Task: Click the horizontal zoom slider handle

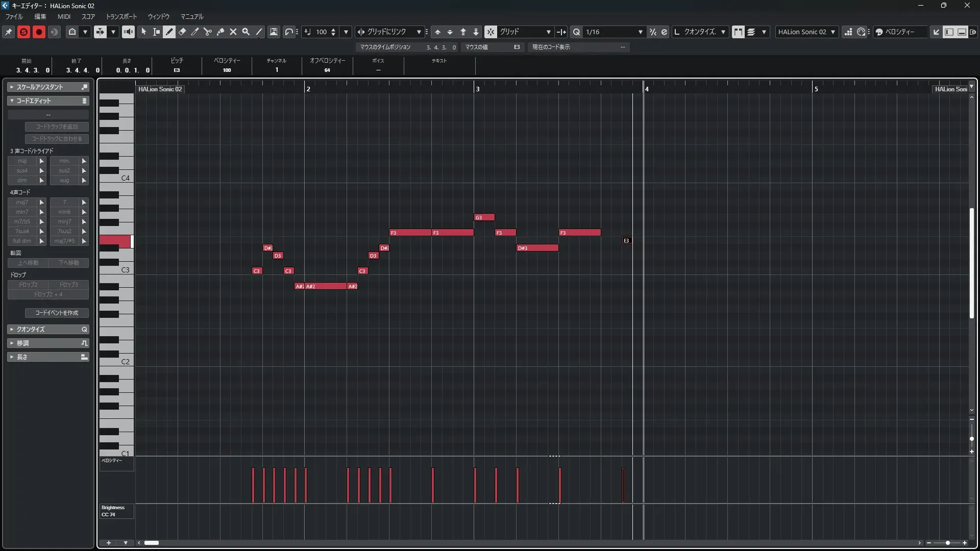Action: (x=948, y=543)
